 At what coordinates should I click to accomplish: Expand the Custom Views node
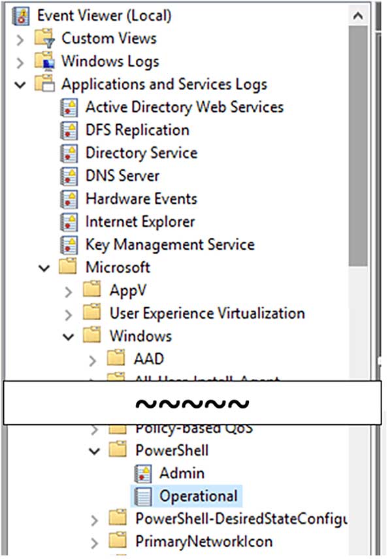[x=20, y=40]
